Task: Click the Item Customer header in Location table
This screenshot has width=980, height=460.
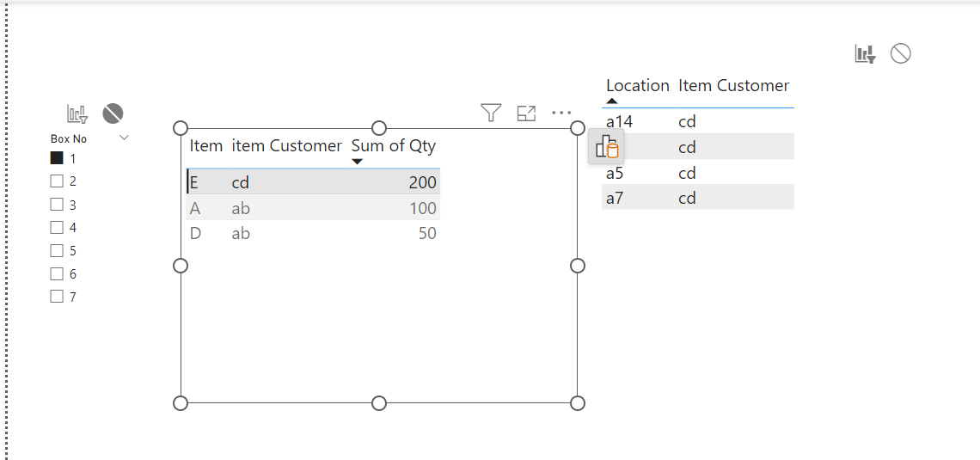Action: (x=734, y=86)
